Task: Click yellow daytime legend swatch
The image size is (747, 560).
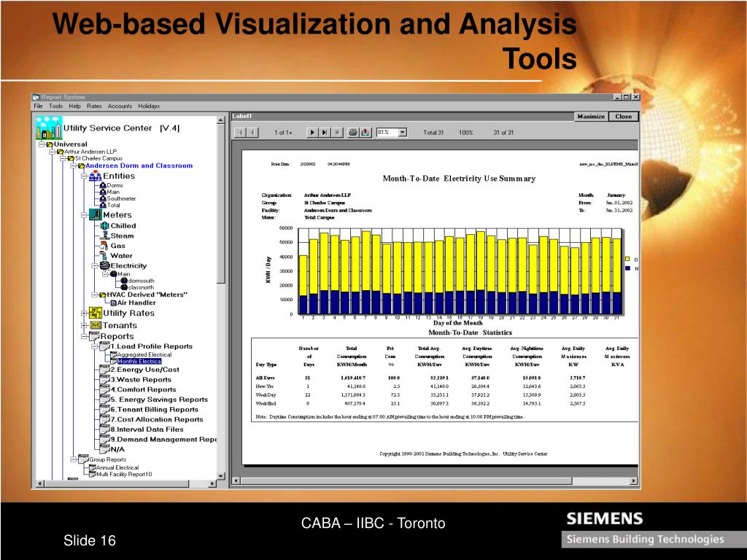Action: click(x=627, y=259)
